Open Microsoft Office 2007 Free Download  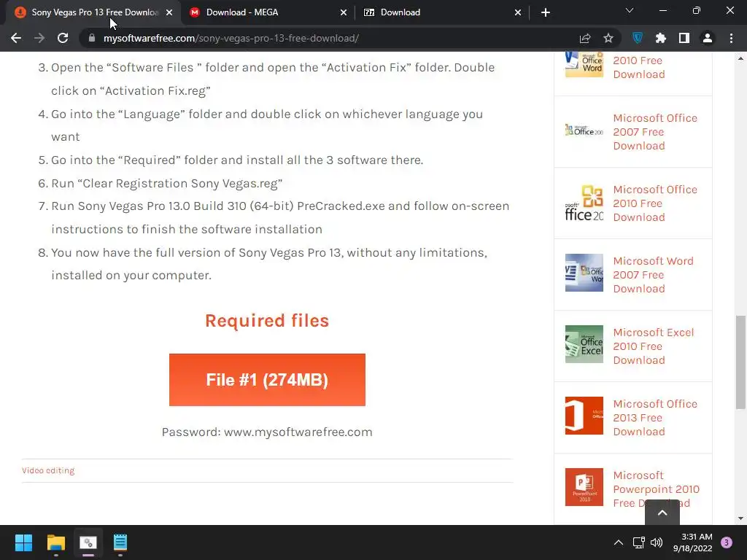(x=655, y=132)
